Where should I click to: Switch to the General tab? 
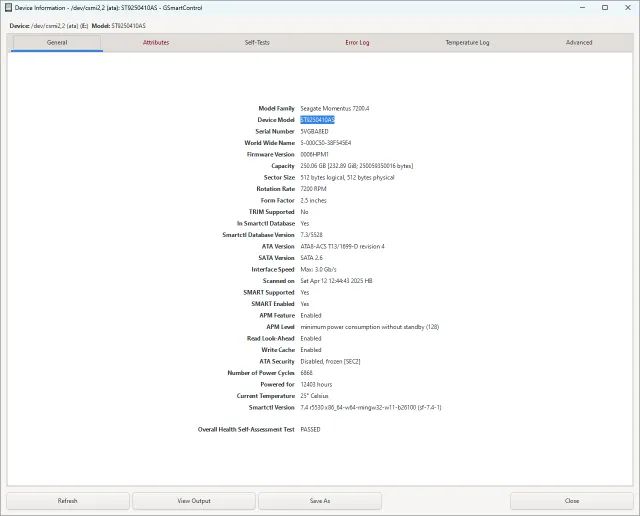(x=57, y=43)
